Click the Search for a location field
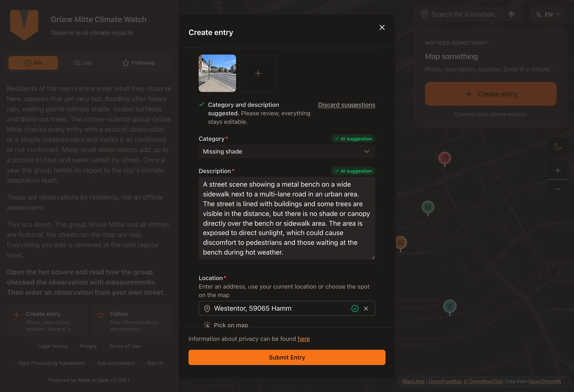This screenshot has width=574, height=392. tap(466, 14)
